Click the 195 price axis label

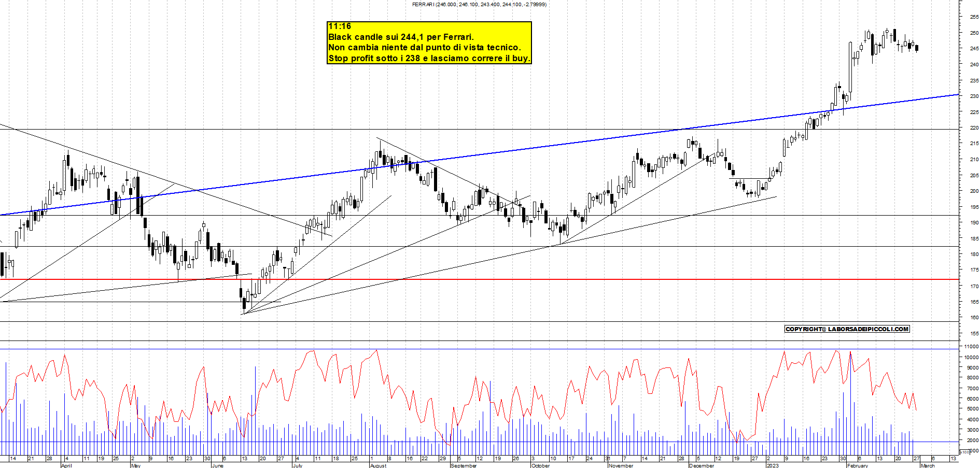click(974, 207)
